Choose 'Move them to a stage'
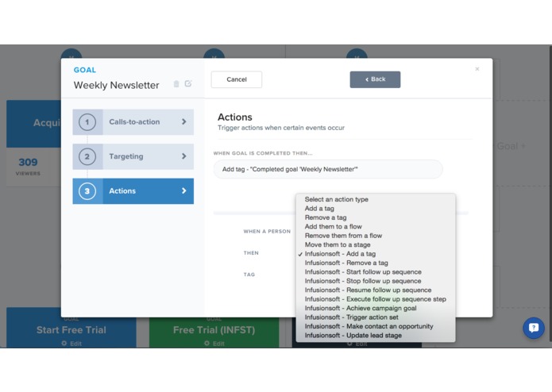 click(x=376, y=244)
